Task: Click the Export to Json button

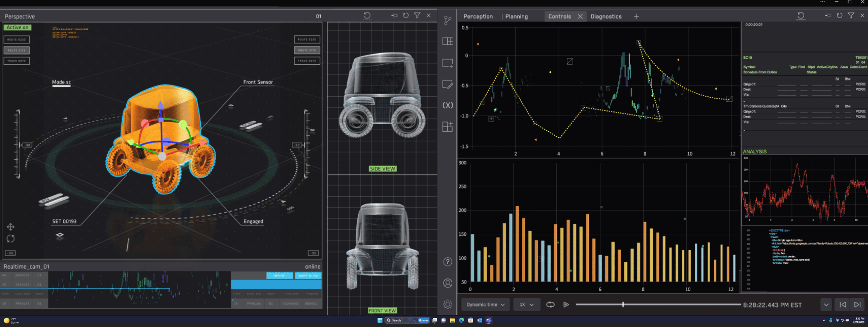Action: tap(308, 275)
